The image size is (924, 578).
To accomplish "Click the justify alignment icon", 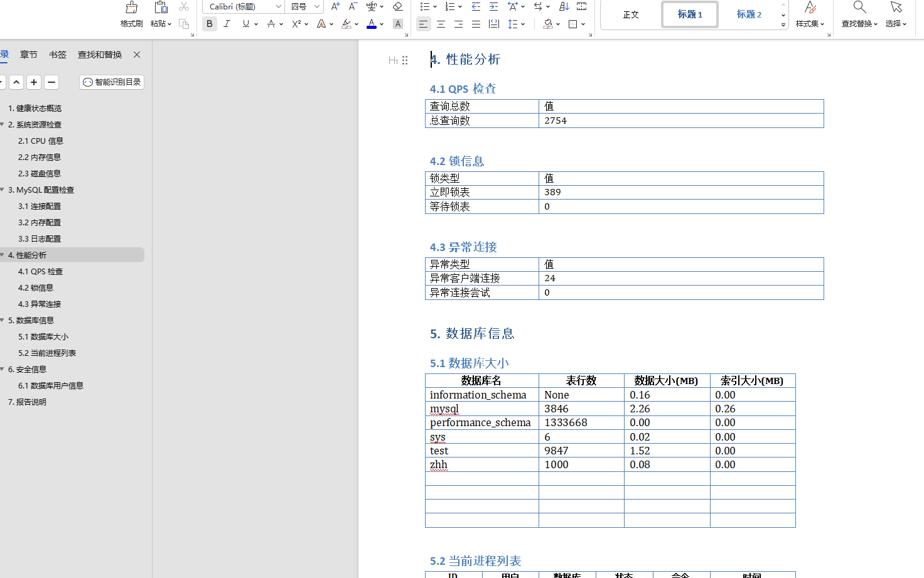I will (x=476, y=24).
